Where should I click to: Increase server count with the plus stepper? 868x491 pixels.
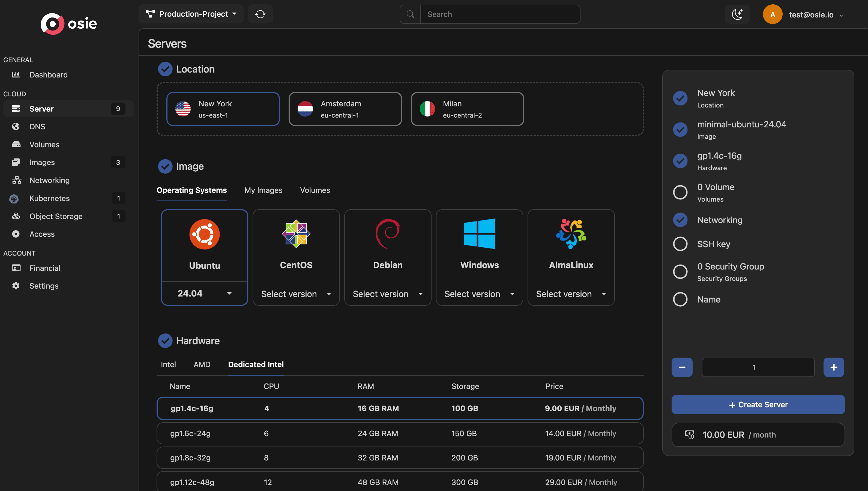834,367
